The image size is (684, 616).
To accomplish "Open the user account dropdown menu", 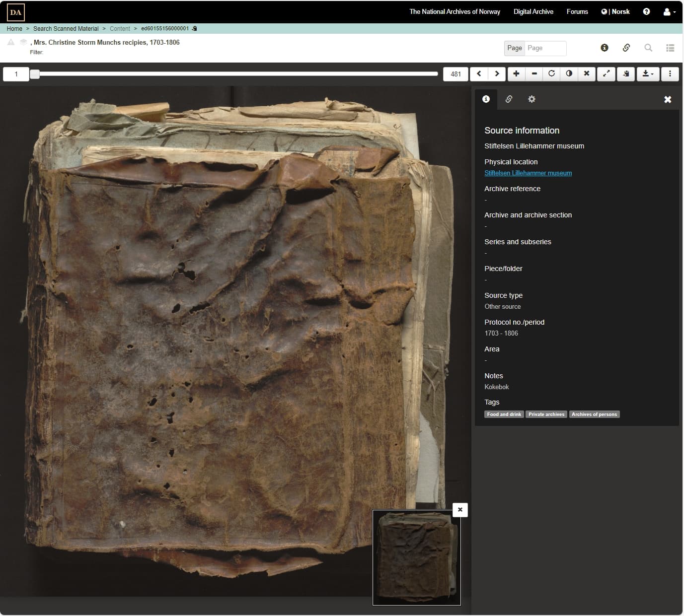I will (x=669, y=11).
